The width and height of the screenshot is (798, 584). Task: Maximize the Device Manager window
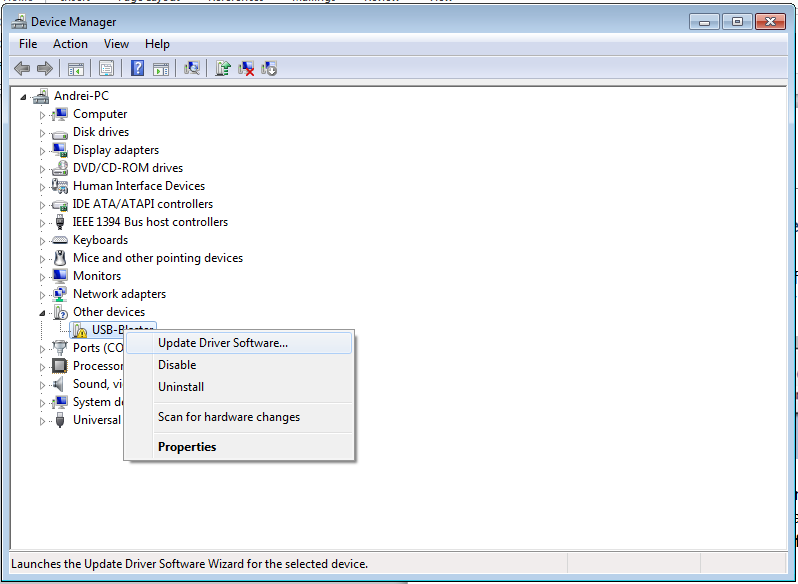point(737,22)
